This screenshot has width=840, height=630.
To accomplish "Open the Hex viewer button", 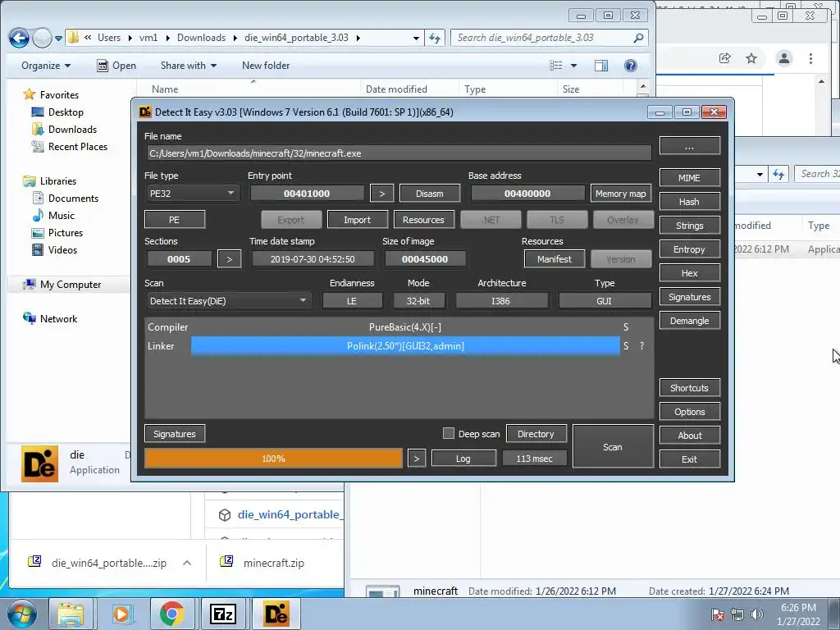I will point(689,272).
